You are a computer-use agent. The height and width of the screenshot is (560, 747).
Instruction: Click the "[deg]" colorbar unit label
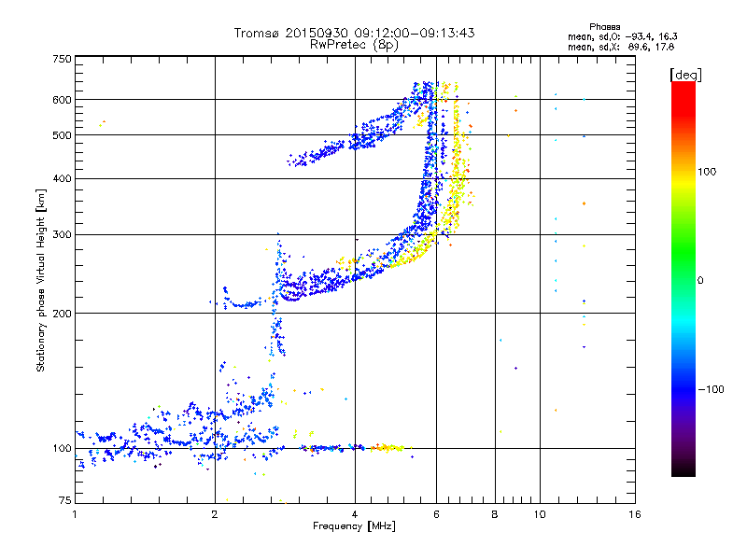click(685, 75)
